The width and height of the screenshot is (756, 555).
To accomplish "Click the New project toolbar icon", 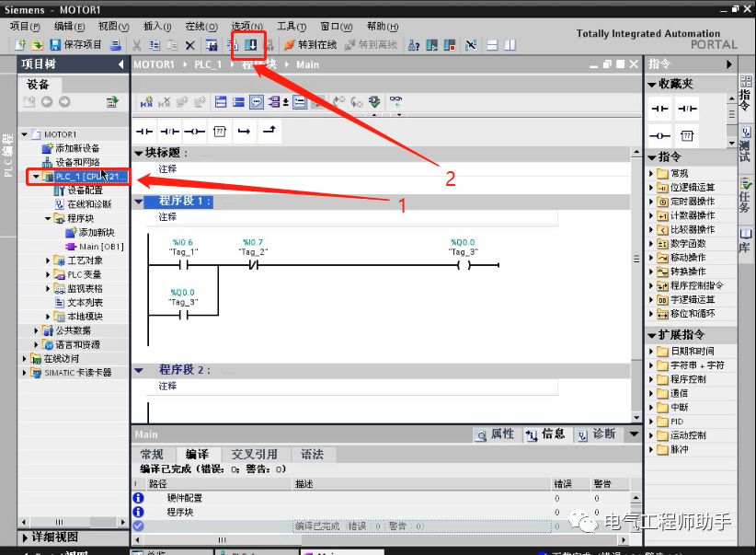I will (19, 45).
